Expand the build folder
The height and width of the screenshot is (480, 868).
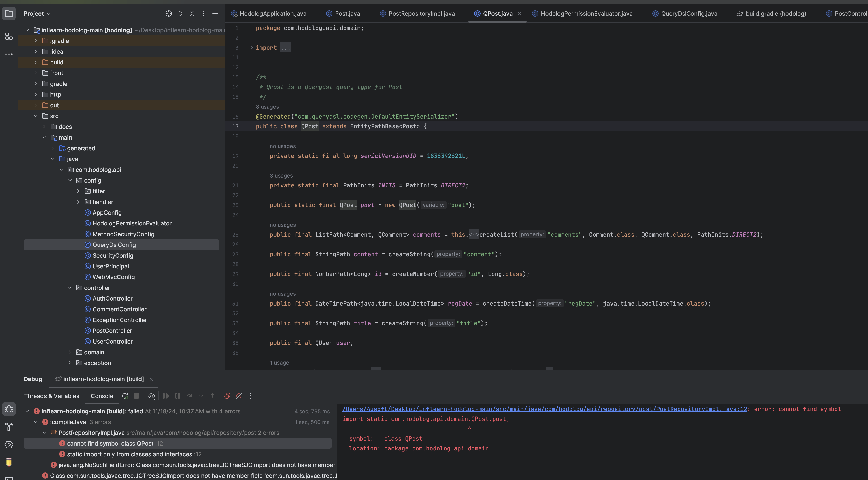(36, 62)
